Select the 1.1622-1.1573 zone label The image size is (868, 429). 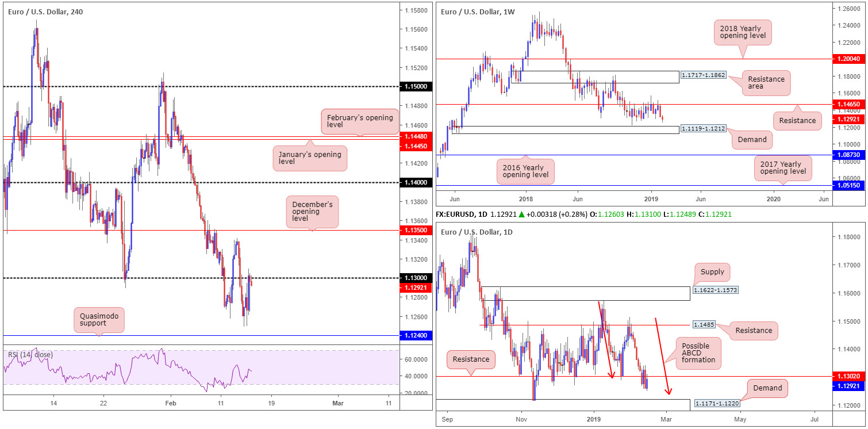(715, 290)
